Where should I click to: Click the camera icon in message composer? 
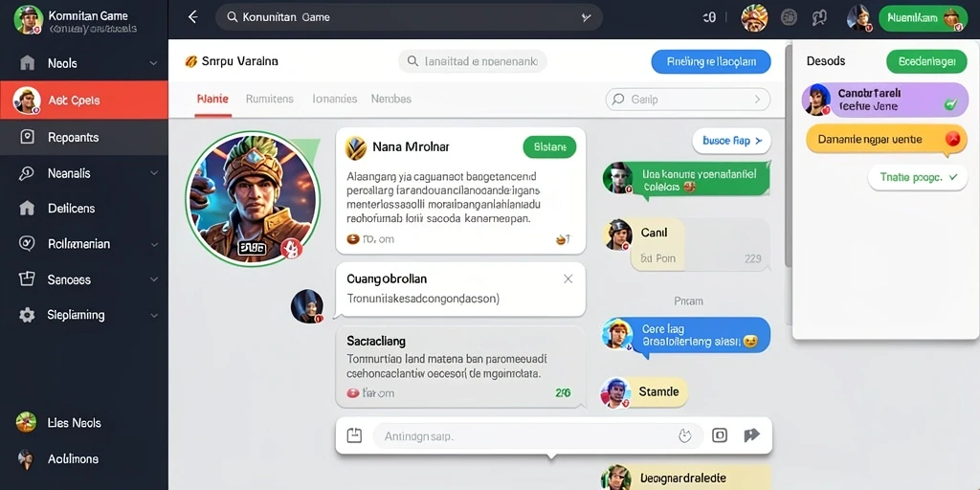(720, 435)
